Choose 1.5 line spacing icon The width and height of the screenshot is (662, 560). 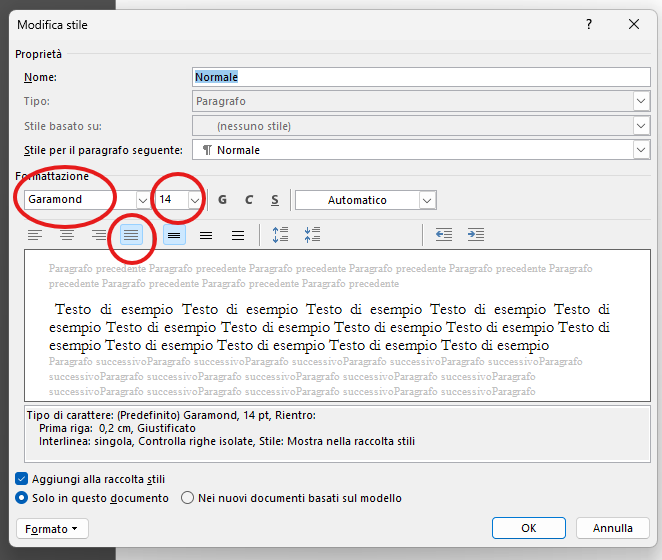coord(206,235)
